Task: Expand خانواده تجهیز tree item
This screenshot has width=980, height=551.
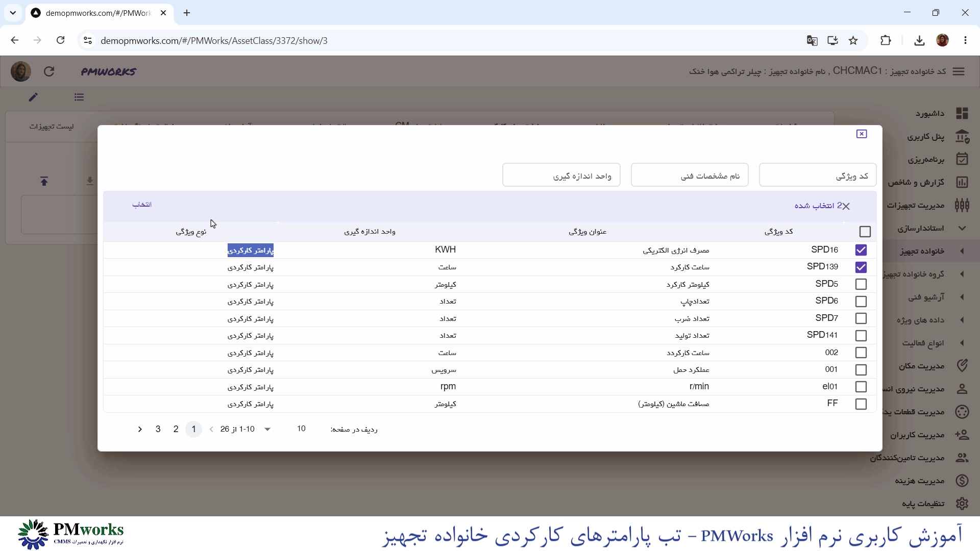Action: [x=962, y=251]
